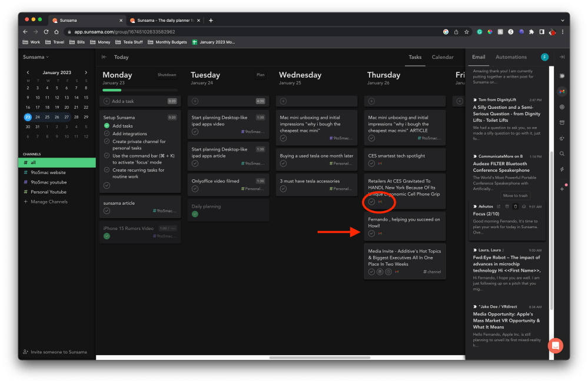Click the Shutdown button on Monday
Screen dimensions: 588x384
(167, 75)
